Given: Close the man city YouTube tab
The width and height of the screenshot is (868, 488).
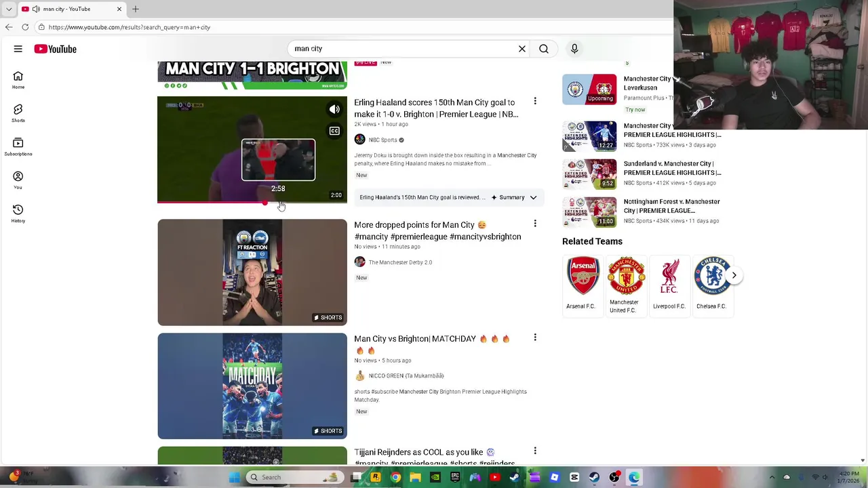Looking at the screenshot, I should pos(119,9).
